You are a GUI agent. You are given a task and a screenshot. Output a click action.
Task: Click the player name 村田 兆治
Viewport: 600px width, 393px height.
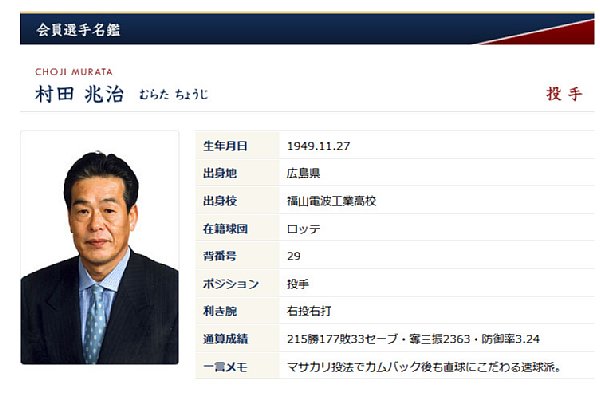80,94
